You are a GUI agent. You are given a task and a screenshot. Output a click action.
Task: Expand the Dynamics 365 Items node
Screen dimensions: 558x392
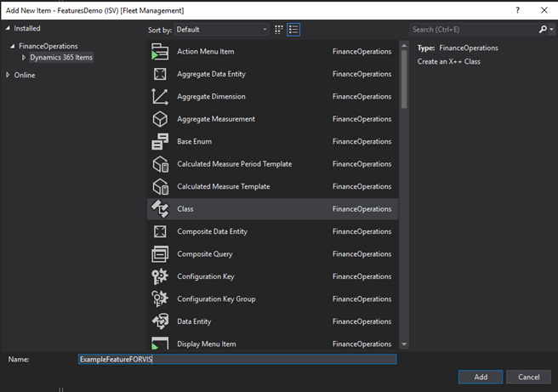coord(25,58)
